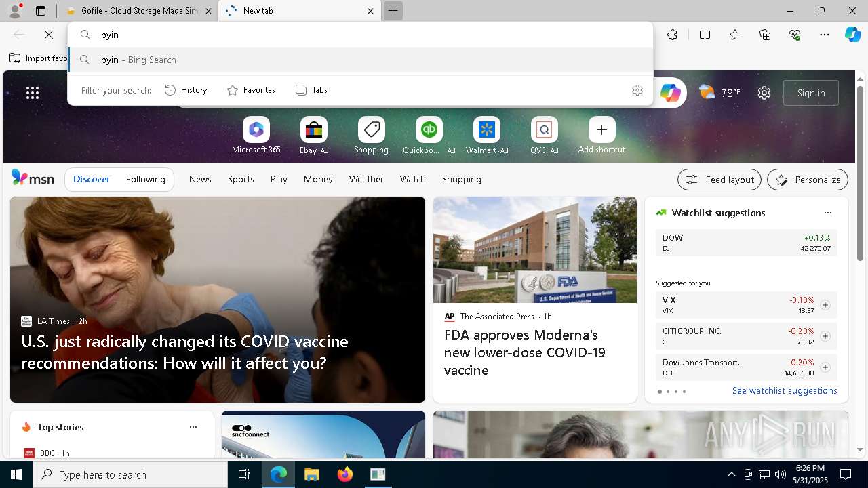
Task: Open QVC ad shortcut
Action: click(544, 136)
